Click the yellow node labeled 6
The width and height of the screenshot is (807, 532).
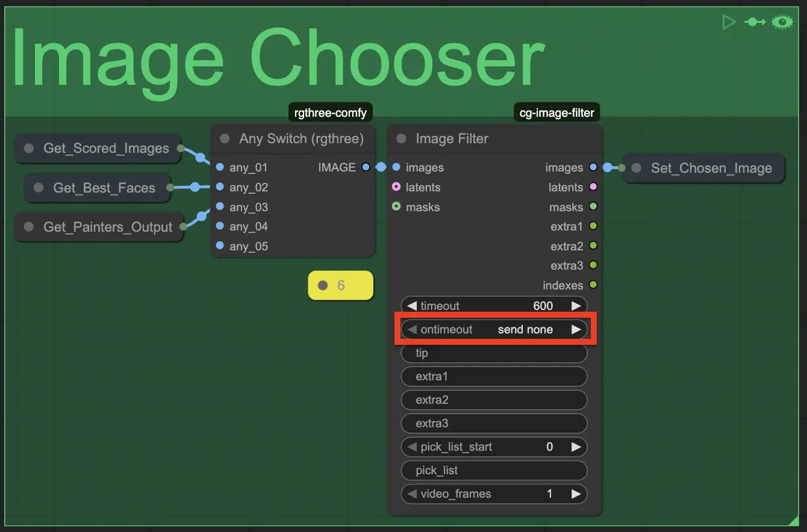(341, 285)
